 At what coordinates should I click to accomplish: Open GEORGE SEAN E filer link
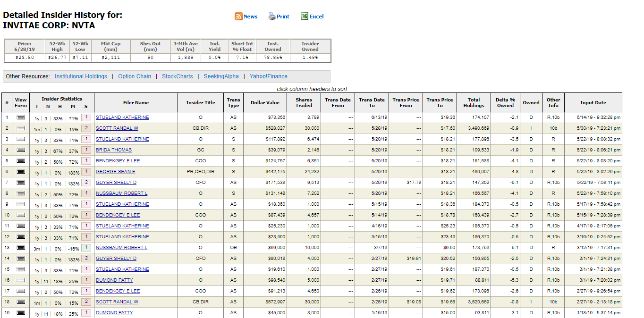point(115,172)
